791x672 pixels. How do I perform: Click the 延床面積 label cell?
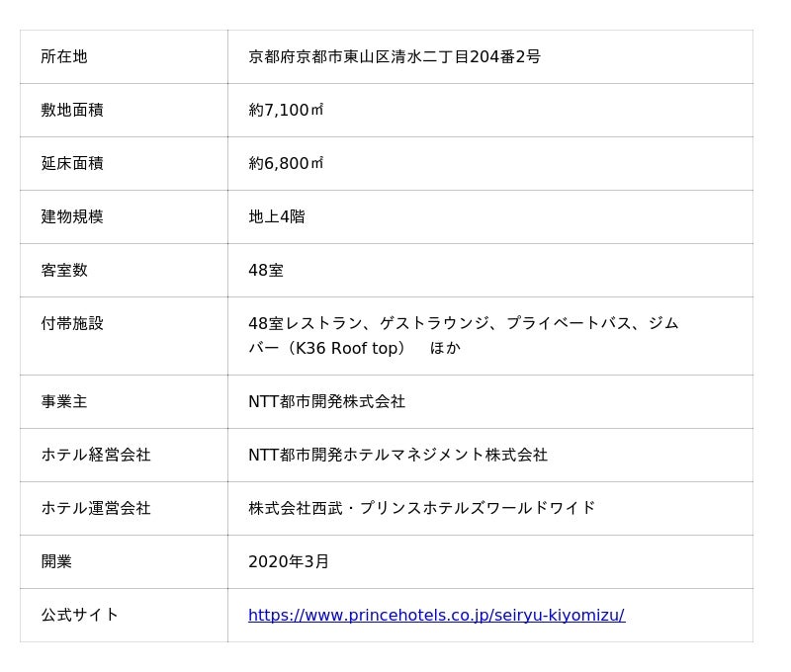pyautogui.click(x=72, y=163)
